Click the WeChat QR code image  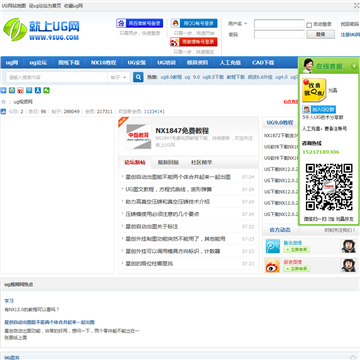pos(329,187)
